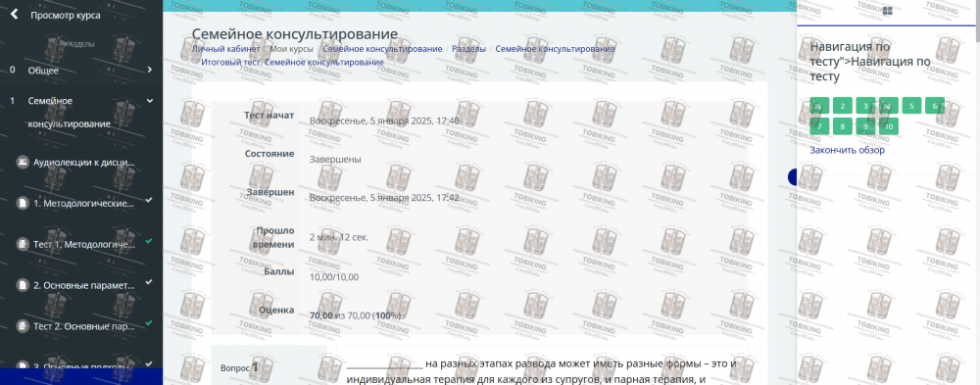Go to question 5 in test navigation
The height and width of the screenshot is (385, 980).
pos(911,106)
